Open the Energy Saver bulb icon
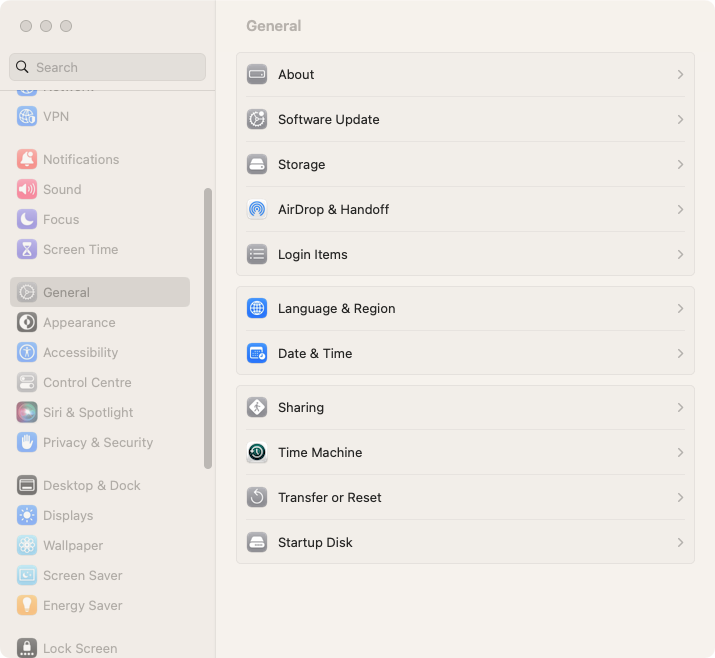The image size is (715, 658). (27, 605)
